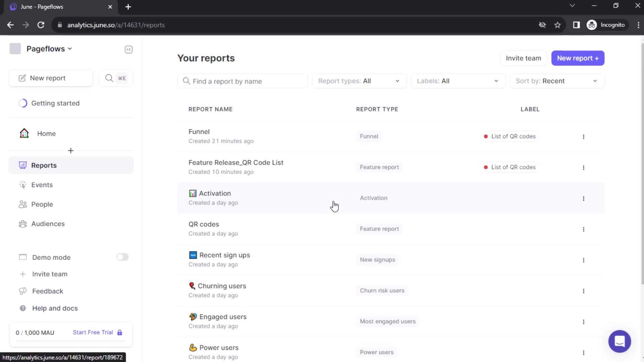Click Invite team in sidebar
The height and width of the screenshot is (362, 644).
(50, 274)
